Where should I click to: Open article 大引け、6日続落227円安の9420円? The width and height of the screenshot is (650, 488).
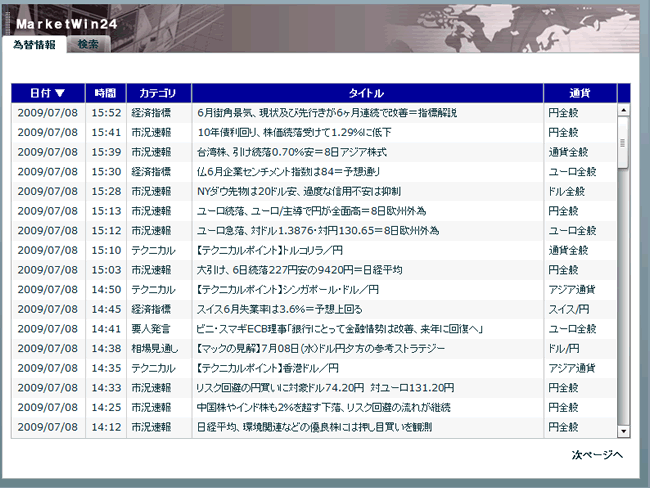(299, 270)
